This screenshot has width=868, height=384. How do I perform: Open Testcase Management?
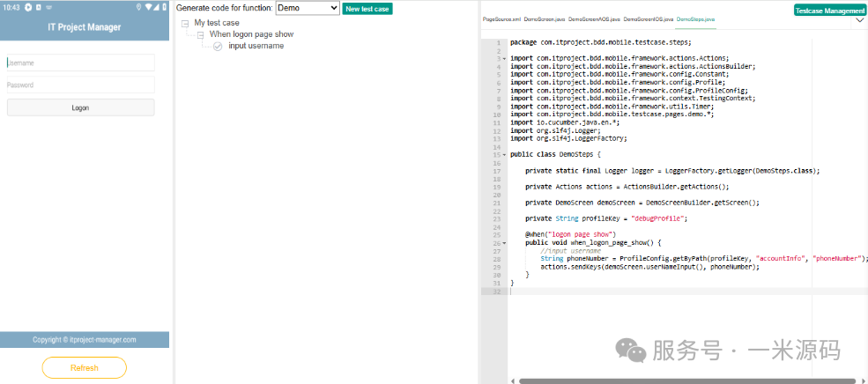(x=829, y=11)
